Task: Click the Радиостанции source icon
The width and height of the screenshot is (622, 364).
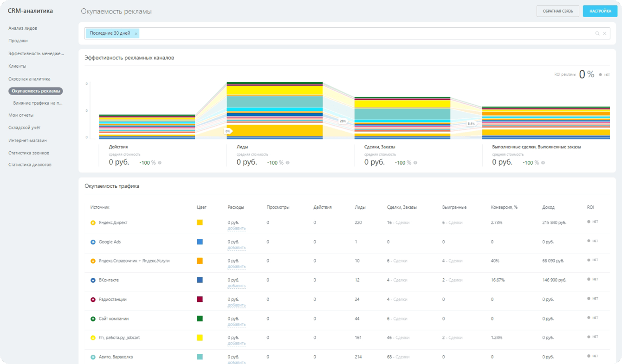Action: pos(93,300)
